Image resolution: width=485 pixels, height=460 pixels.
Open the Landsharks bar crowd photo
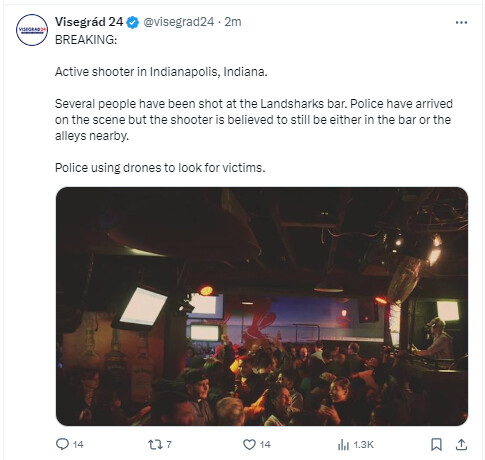pyautogui.click(x=262, y=306)
